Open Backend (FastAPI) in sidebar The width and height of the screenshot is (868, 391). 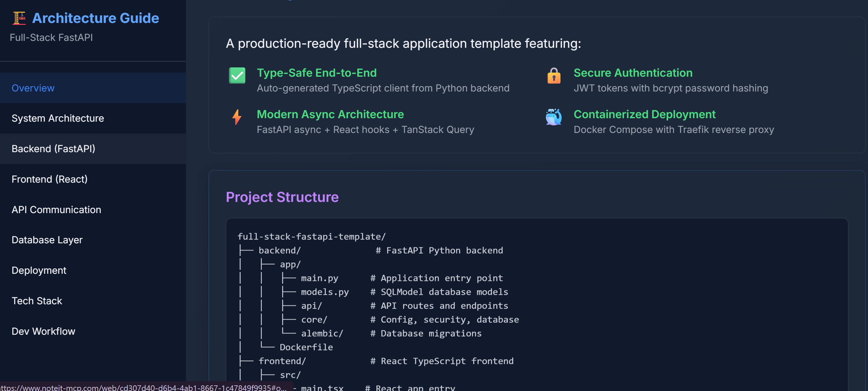[53, 149]
